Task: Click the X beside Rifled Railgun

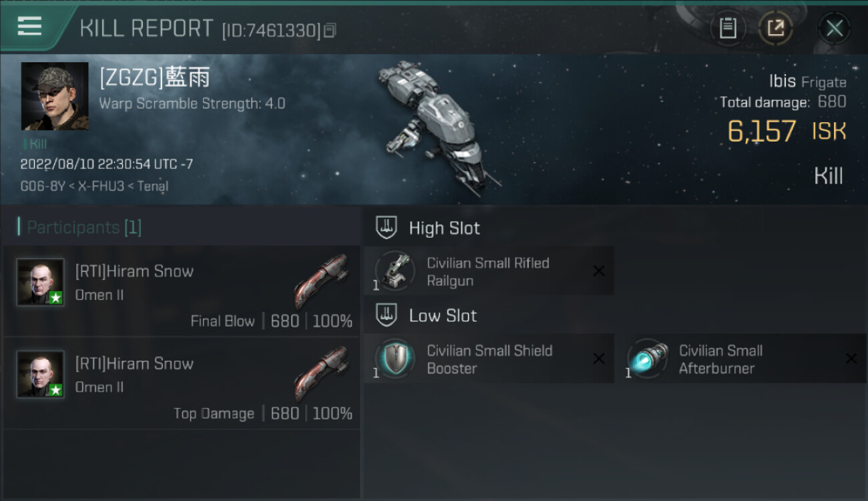Action: (599, 271)
